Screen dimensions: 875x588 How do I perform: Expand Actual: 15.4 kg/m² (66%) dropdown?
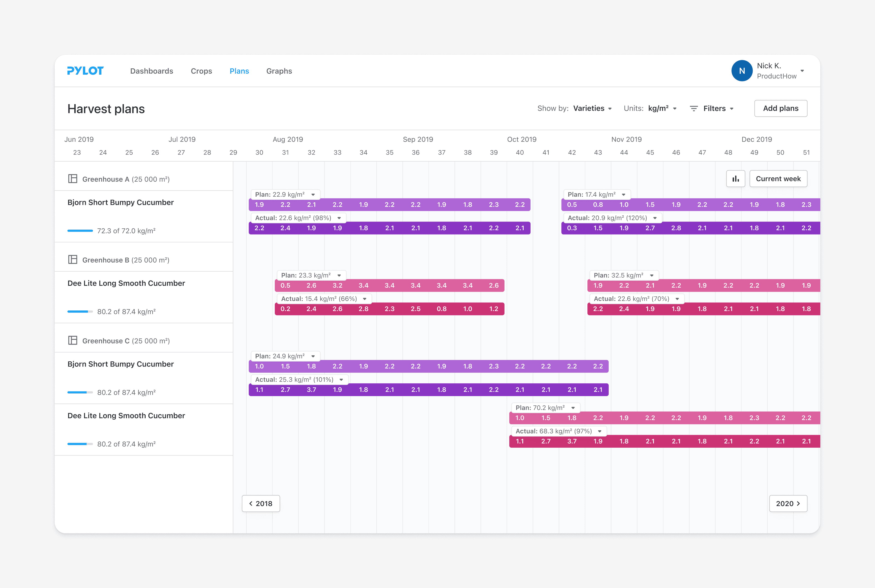[364, 299]
